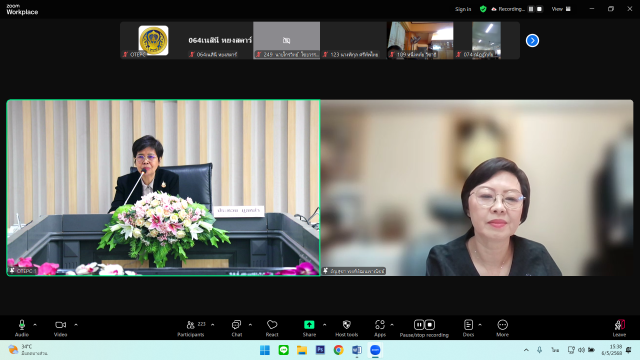This screenshot has width=640, height=360.
Task: Open the Docs tool
Action: 468,328
